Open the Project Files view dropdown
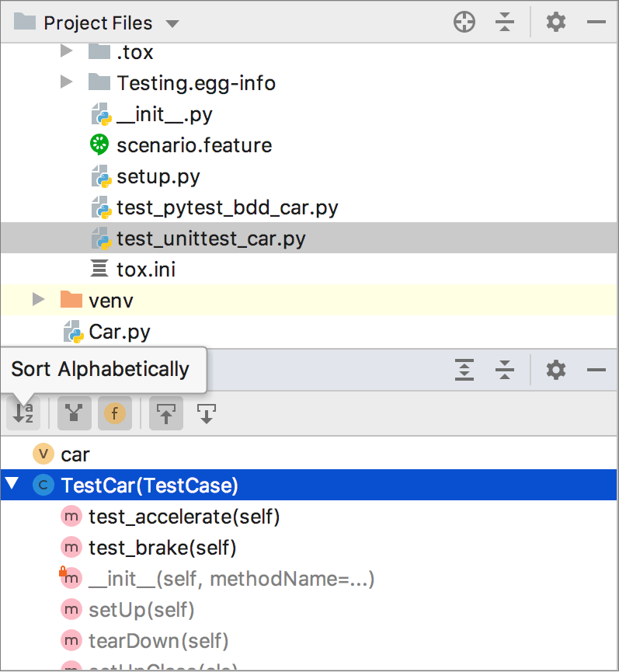Screen dimensions: 619x672 coord(172,23)
